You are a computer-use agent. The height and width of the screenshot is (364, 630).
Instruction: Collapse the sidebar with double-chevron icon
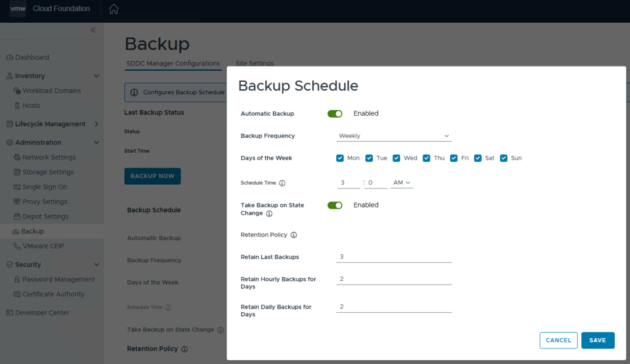(93, 30)
